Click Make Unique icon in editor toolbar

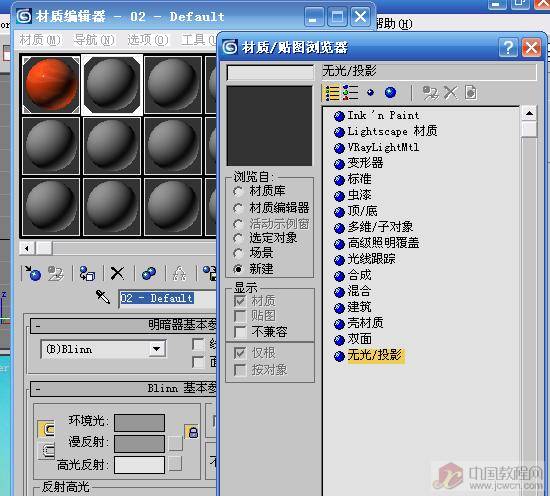coord(179,274)
